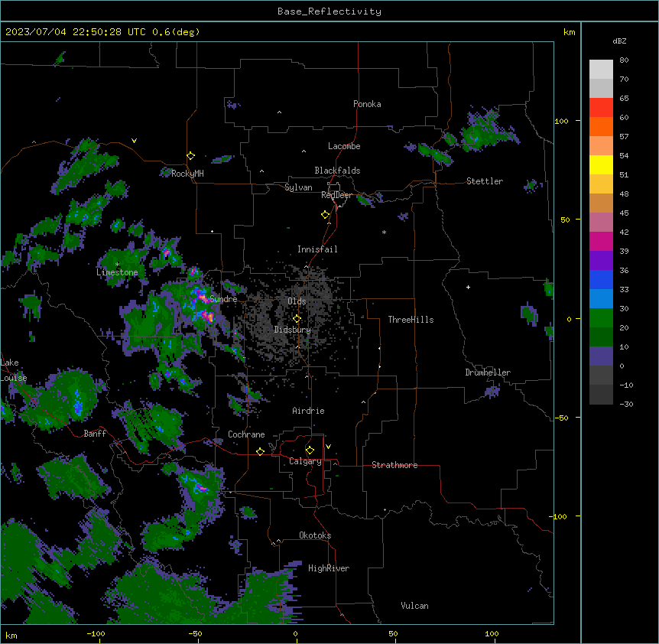Click the Calgary city label
The height and width of the screenshot is (644, 659).
(x=306, y=461)
